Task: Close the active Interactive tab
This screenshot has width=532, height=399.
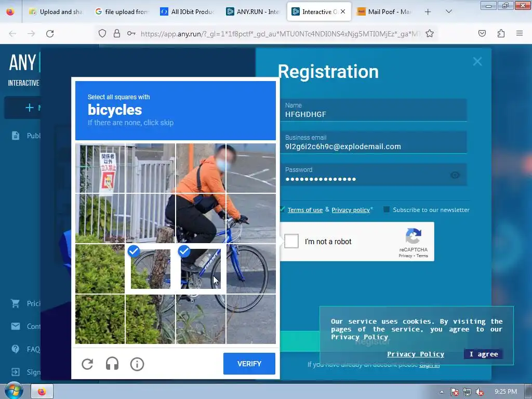Action: pyautogui.click(x=343, y=11)
